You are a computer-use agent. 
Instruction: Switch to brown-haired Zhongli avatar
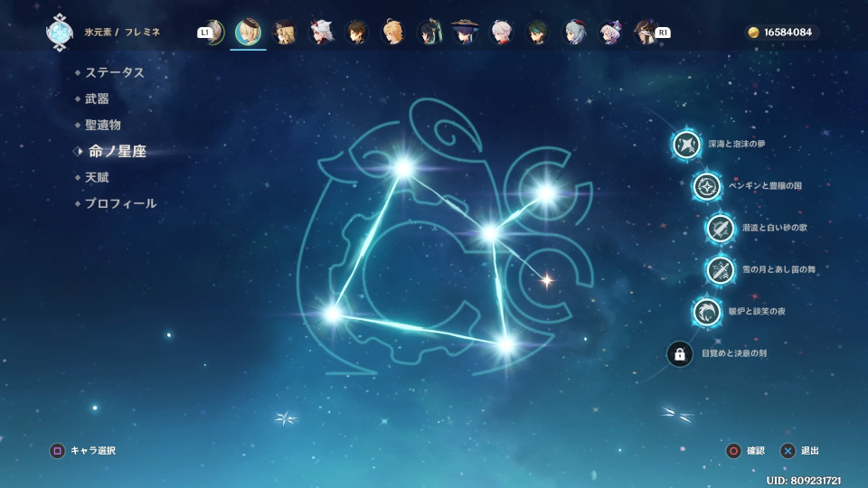[x=356, y=33]
